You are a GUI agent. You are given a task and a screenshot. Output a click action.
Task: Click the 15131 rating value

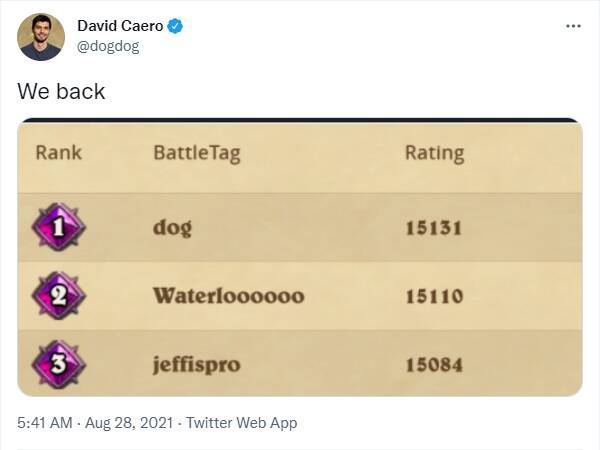click(433, 227)
